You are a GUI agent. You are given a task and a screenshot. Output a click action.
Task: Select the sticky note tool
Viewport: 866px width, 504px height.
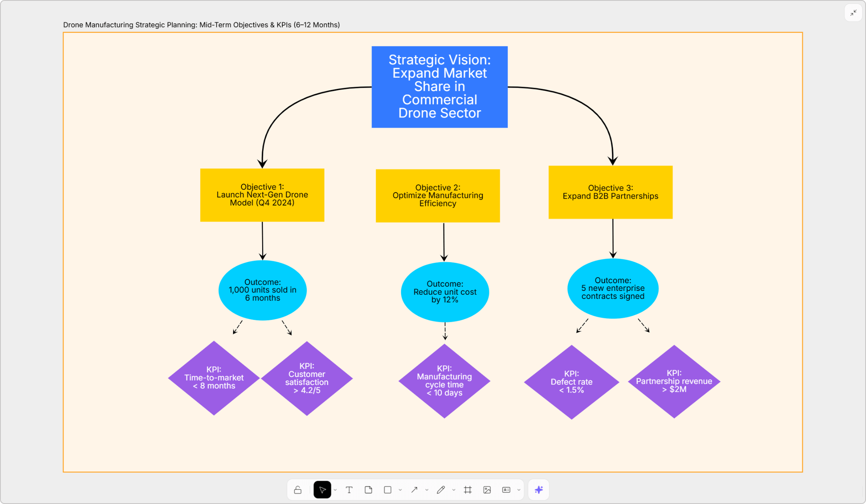click(368, 490)
